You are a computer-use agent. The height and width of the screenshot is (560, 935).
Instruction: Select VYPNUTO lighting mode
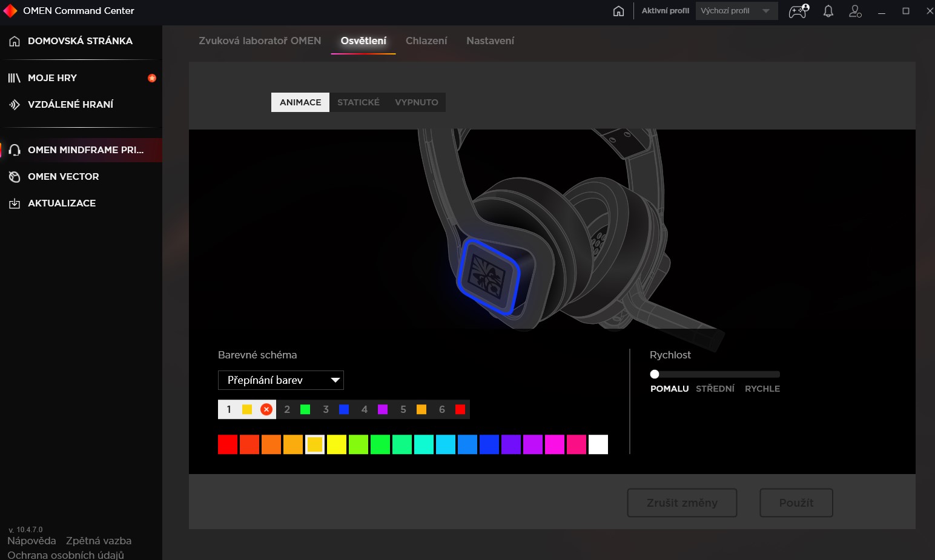tap(417, 102)
